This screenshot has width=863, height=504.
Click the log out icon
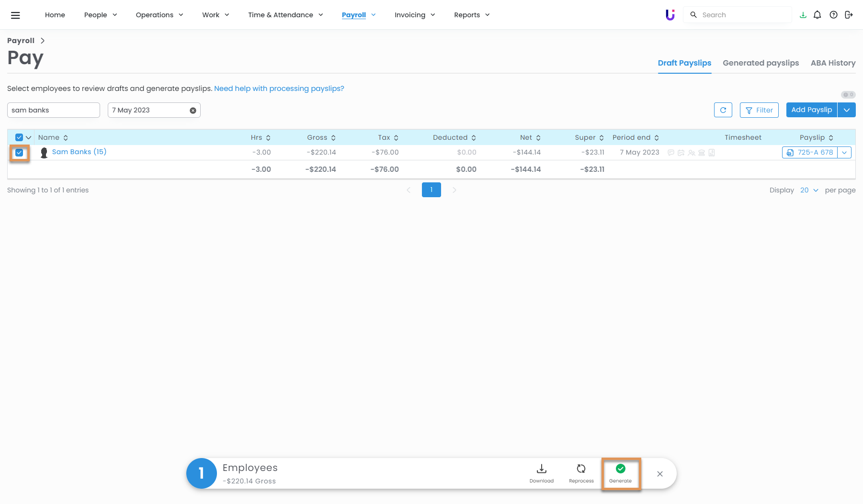click(x=849, y=15)
